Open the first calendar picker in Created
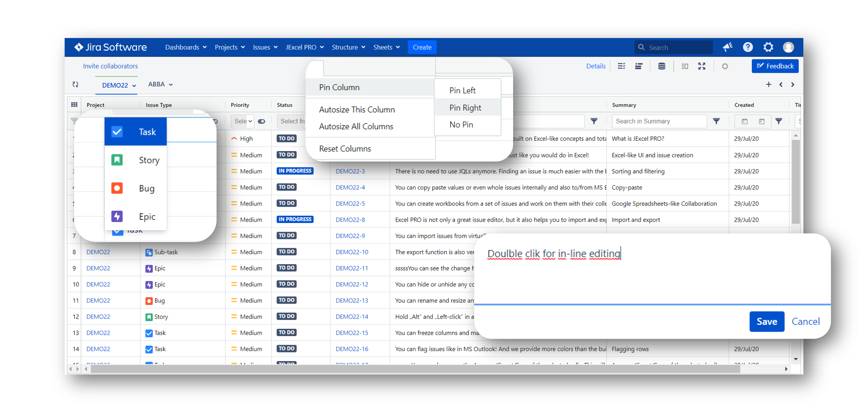Image resolution: width=868 pixels, height=413 pixels. [x=745, y=121]
